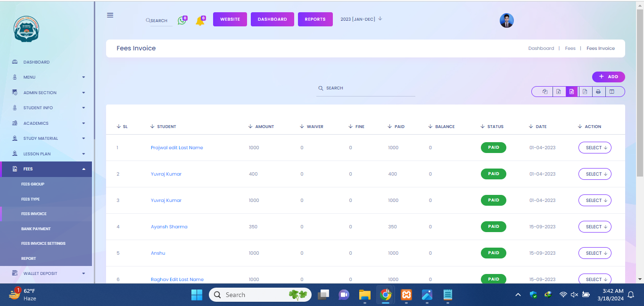Viewport: 644px width, 306px height.
Task: Open the column visibility icon
Action: [612, 92]
